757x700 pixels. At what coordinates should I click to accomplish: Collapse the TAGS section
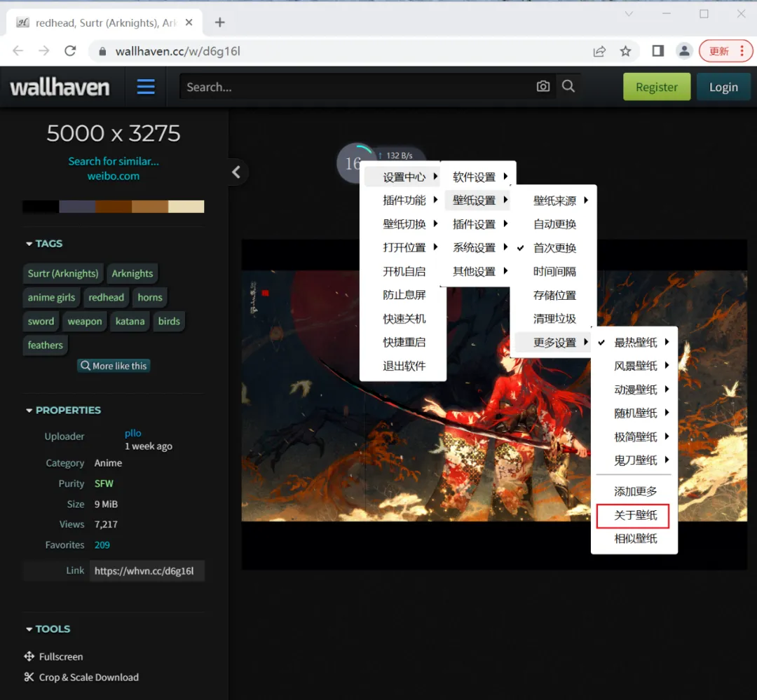(44, 243)
